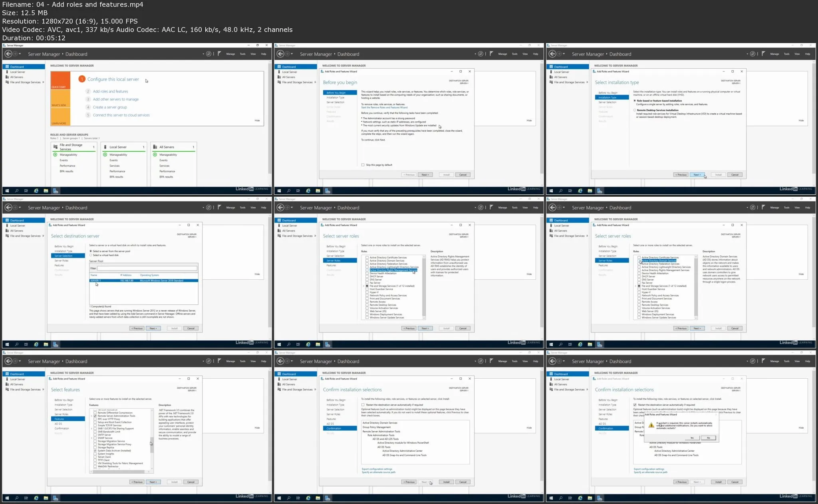Click the Server Pool filter text field
The width and height of the screenshot is (818, 504).
pos(147,268)
